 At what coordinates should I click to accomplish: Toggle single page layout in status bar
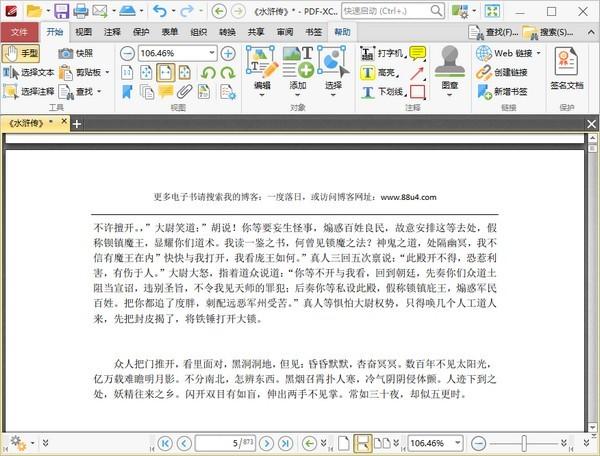click(x=345, y=442)
